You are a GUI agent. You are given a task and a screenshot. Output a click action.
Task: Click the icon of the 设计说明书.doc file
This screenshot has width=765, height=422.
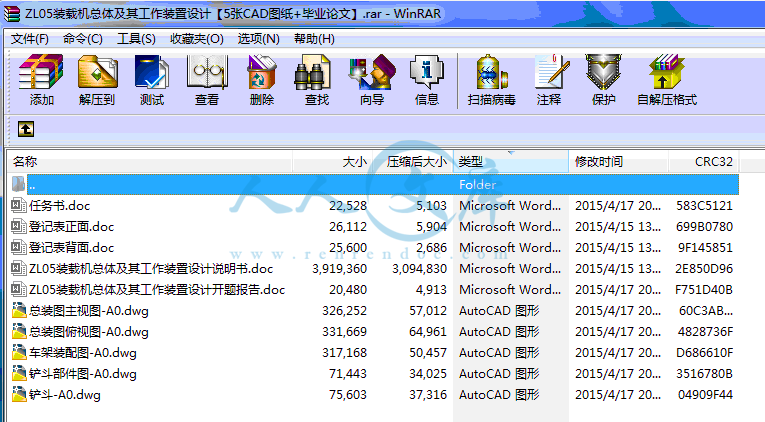[19, 268]
